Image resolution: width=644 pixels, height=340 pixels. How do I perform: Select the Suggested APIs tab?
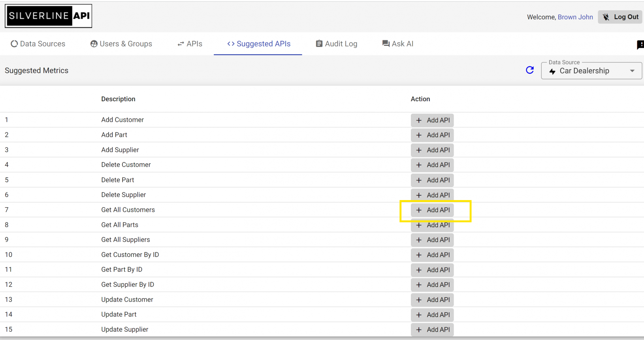coord(259,44)
